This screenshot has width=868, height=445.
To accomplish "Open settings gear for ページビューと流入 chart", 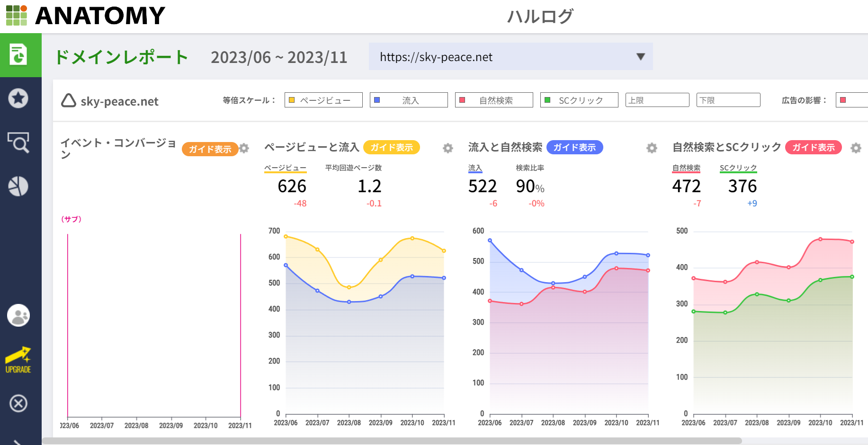I will (x=447, y=148).
